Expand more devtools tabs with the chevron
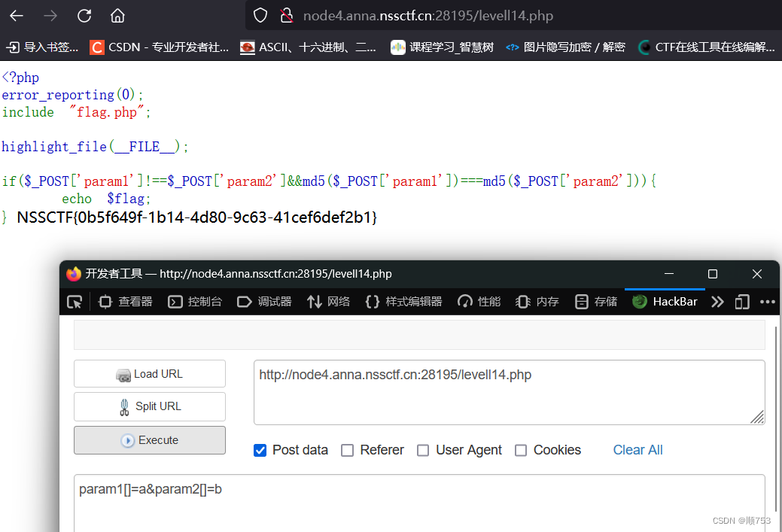The width and height of the screenshot is (782, 532). (x=717, y=302)
